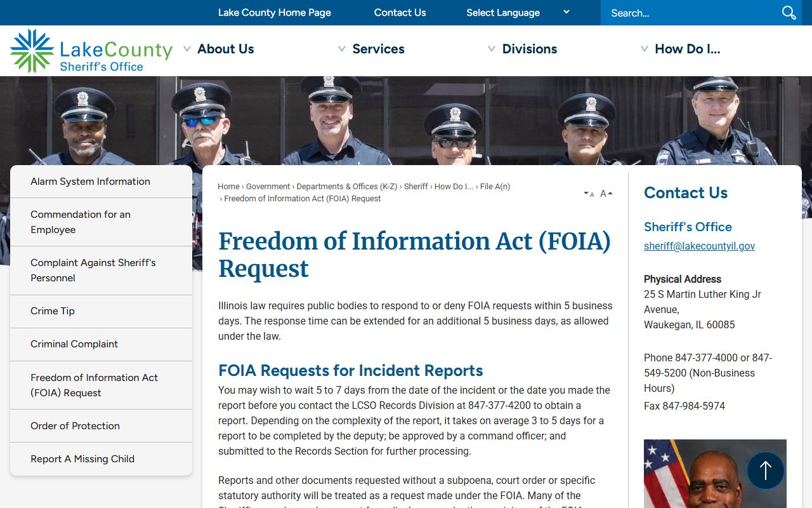This screenshot has width=812, height=508.
Task: Email sheriff@lakecountyil.gov
Action: pos(699,246)
